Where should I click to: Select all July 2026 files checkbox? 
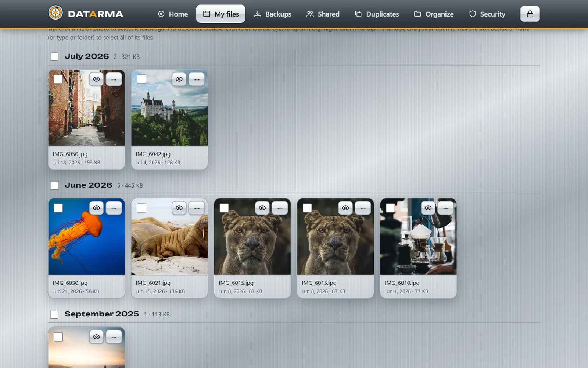tap(54, 57)
